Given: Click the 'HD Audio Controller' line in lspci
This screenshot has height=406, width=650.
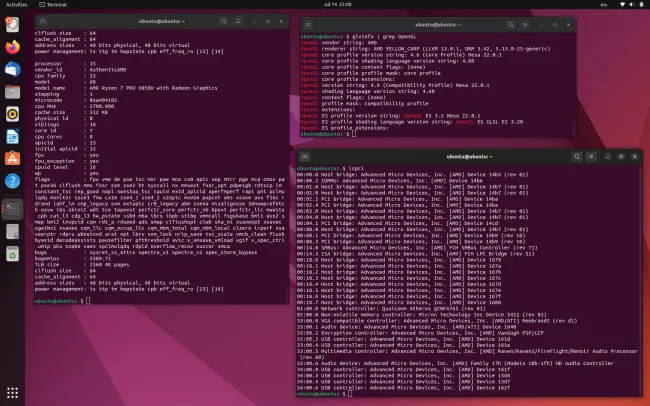Looking at the screenshot, I should [x=455, y=363].
